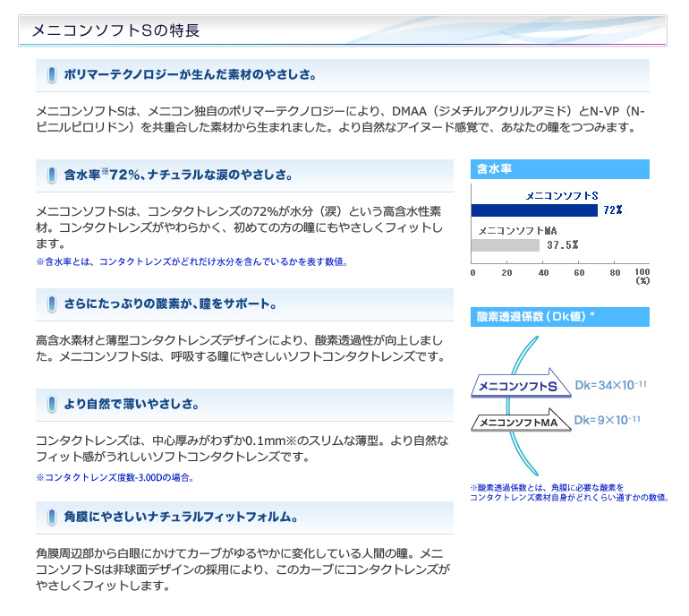This screenshot has width=689, height=616.
Task: Click the メニコンソフトMA arrow label in Dk diagram
Action: [x=520, y=421]
